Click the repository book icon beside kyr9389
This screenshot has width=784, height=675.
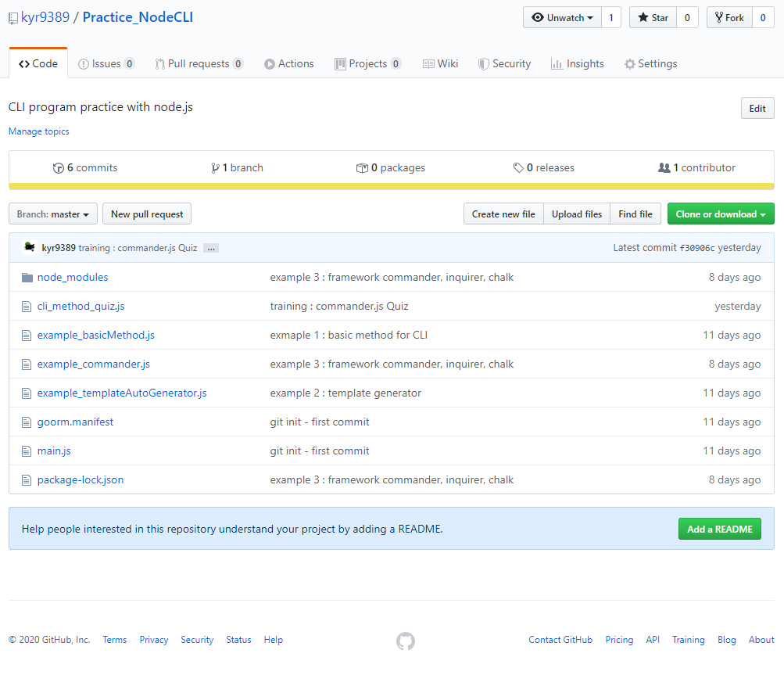[x=13, y=19]
